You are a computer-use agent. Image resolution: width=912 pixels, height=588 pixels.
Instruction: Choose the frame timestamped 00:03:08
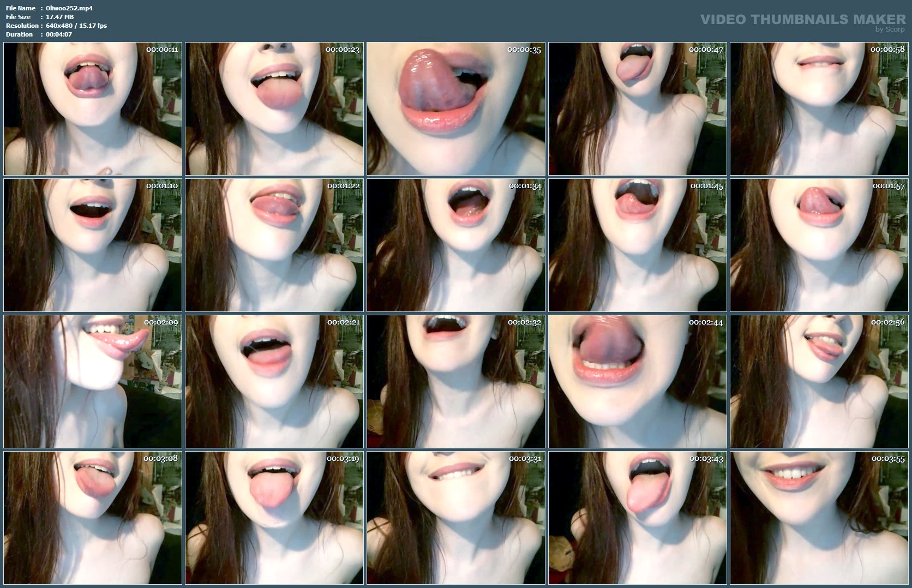(93, 518)
